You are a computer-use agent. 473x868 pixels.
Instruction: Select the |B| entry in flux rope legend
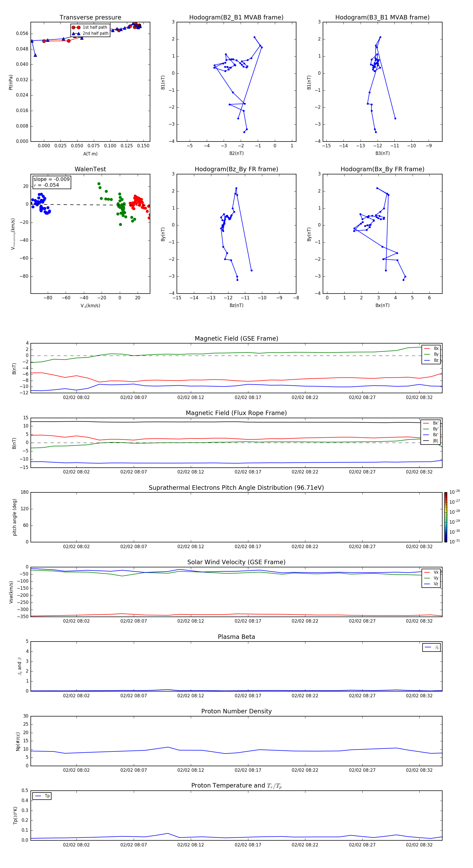(x=431, y=441)
